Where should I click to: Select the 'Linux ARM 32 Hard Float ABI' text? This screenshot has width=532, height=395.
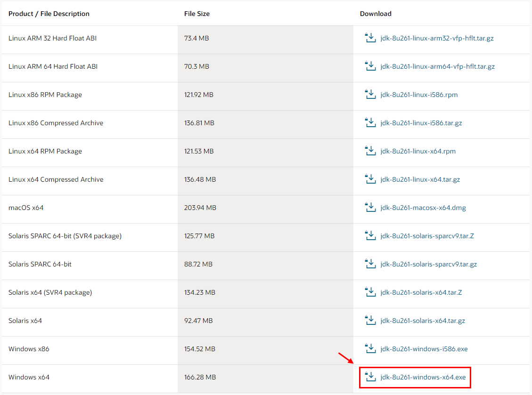[x=53, y=38]
